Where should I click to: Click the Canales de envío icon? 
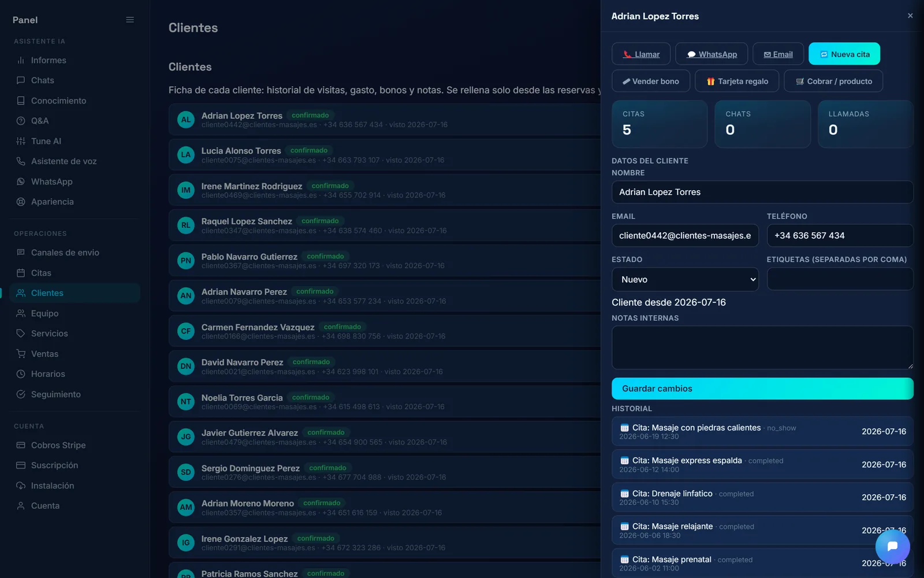tap(21, 253)
